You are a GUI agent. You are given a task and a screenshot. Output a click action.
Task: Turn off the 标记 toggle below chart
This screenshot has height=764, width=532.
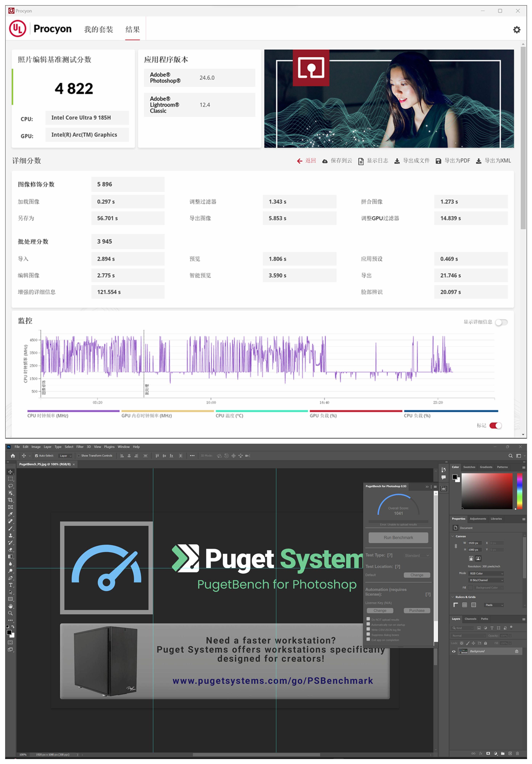[495, 426]
